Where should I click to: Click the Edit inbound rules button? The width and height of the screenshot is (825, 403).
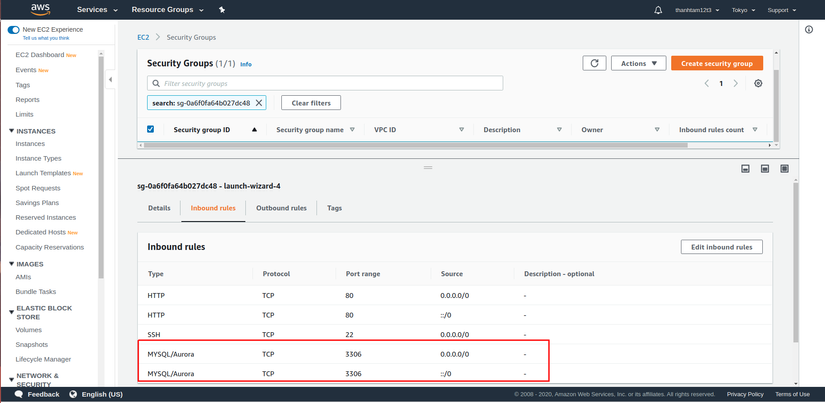tap(721, 247)
